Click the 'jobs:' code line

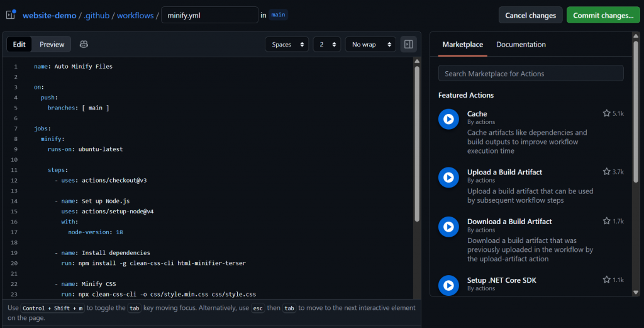tap(42, 128)
